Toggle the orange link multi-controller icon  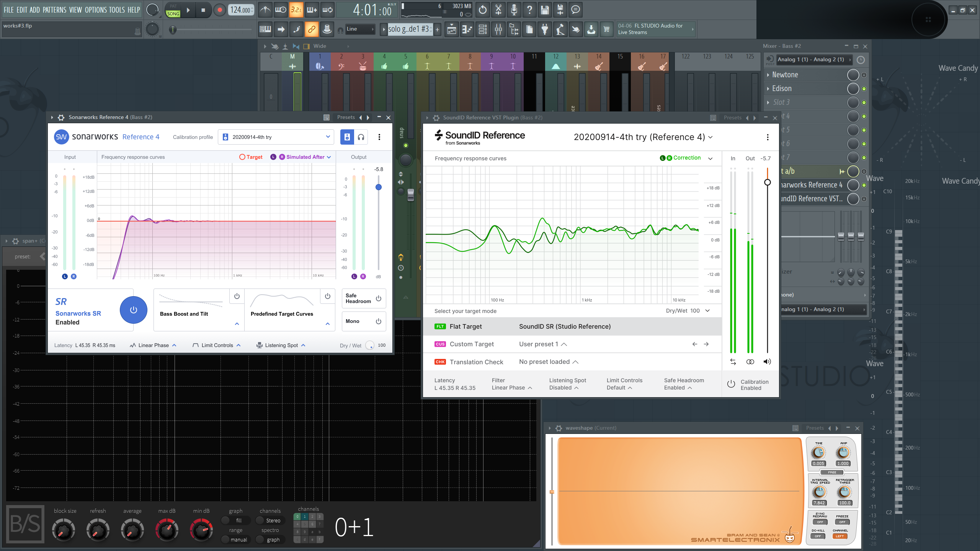click(312, 29)
